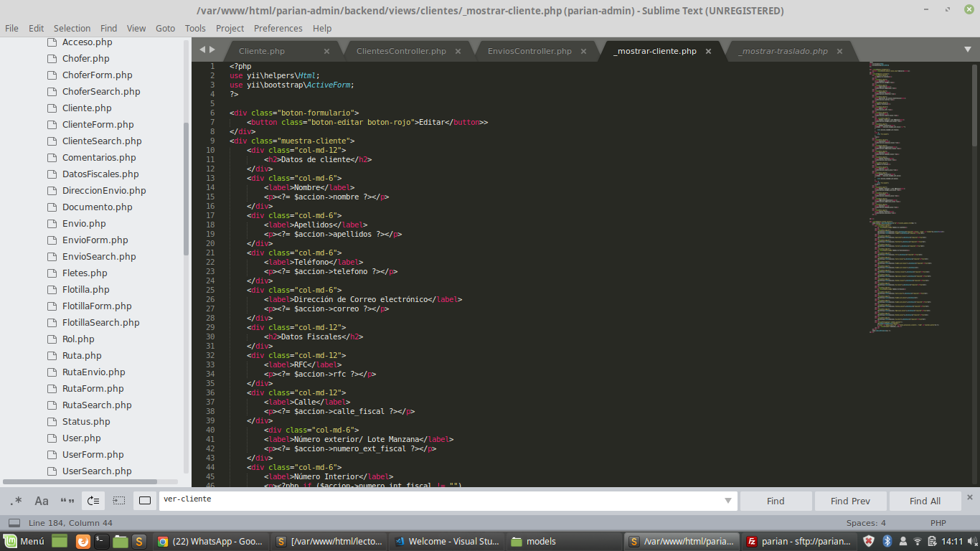The image size is (980, 551).
Task: Toggle regular expression search mode
Action: click(x=16, y=501)
